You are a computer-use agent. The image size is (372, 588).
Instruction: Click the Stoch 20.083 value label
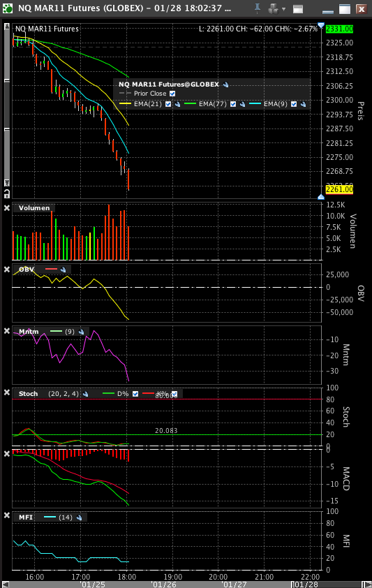[x=166, y=431]
